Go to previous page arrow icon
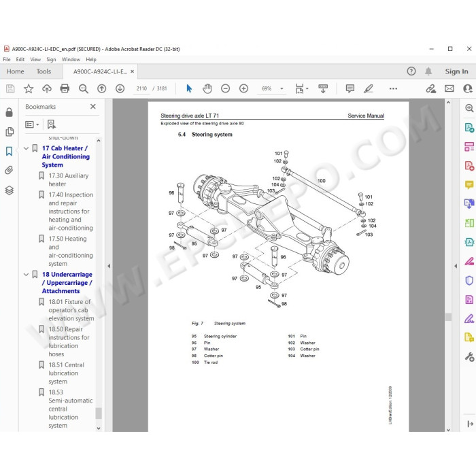The image size is (476, 476). [x=102, y=88]
